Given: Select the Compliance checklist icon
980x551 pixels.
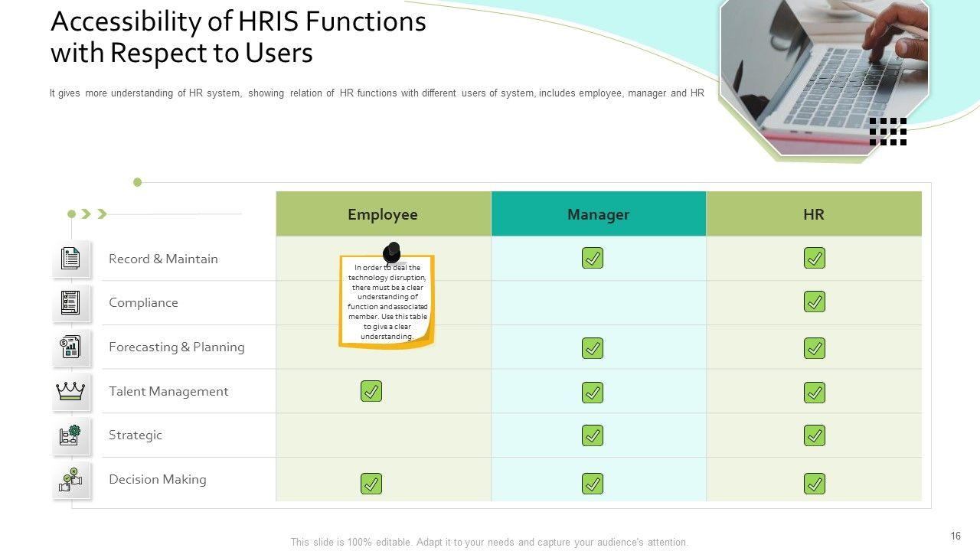Looking at the screenshot, I should 71,303.
